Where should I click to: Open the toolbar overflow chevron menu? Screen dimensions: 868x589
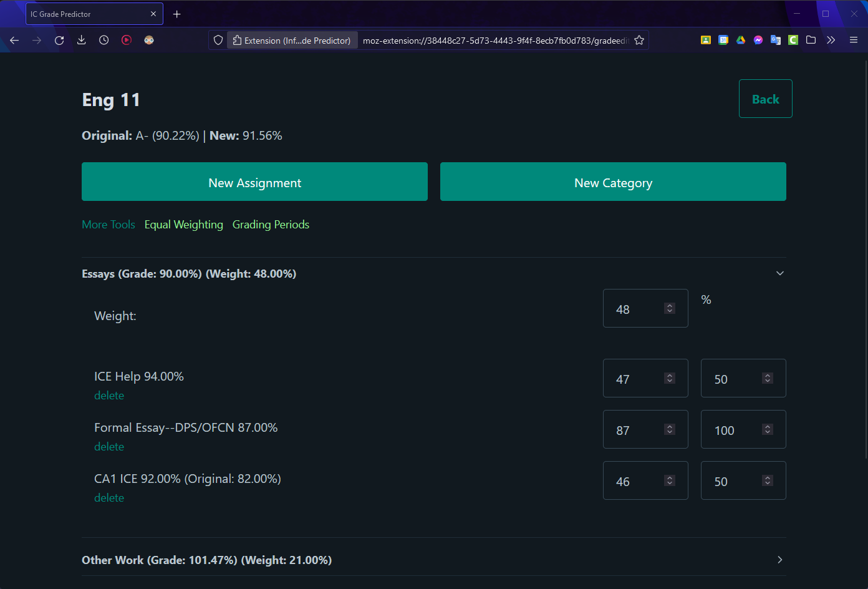[831, 40]
